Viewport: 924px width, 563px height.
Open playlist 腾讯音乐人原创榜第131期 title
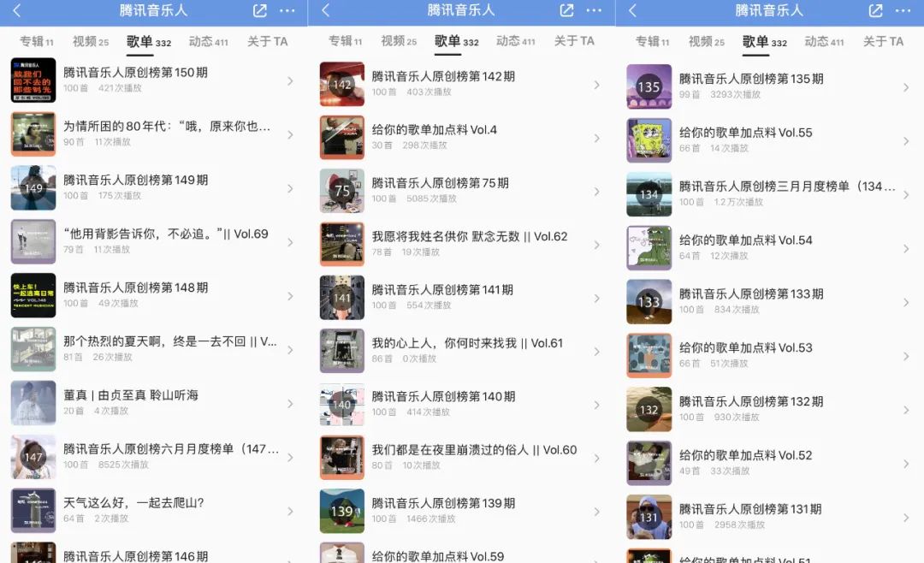(750, 509)
